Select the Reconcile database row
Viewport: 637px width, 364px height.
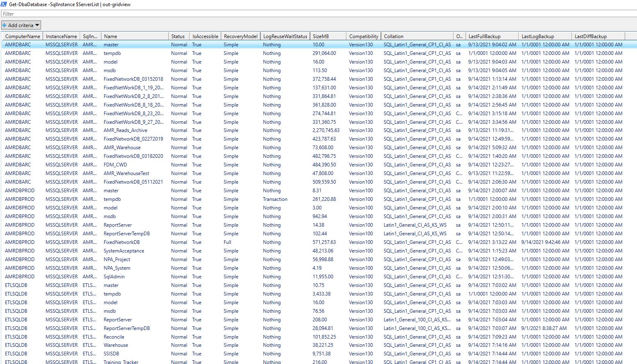[x=114, y=337]
